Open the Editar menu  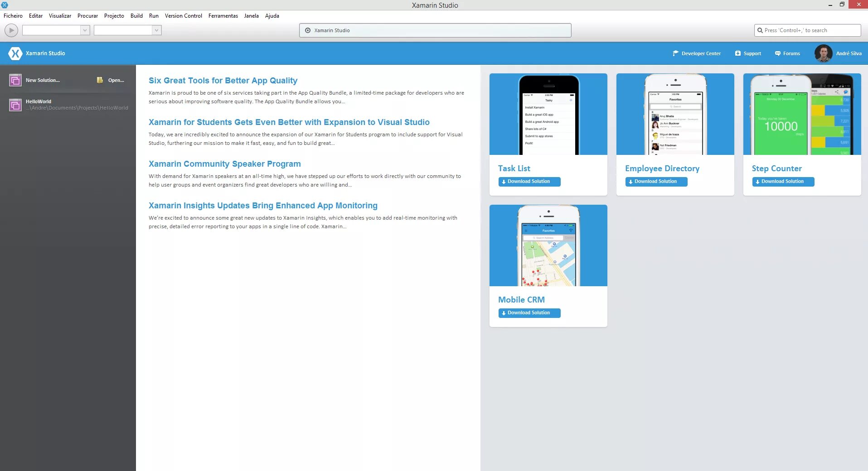(x=36, y=16)
